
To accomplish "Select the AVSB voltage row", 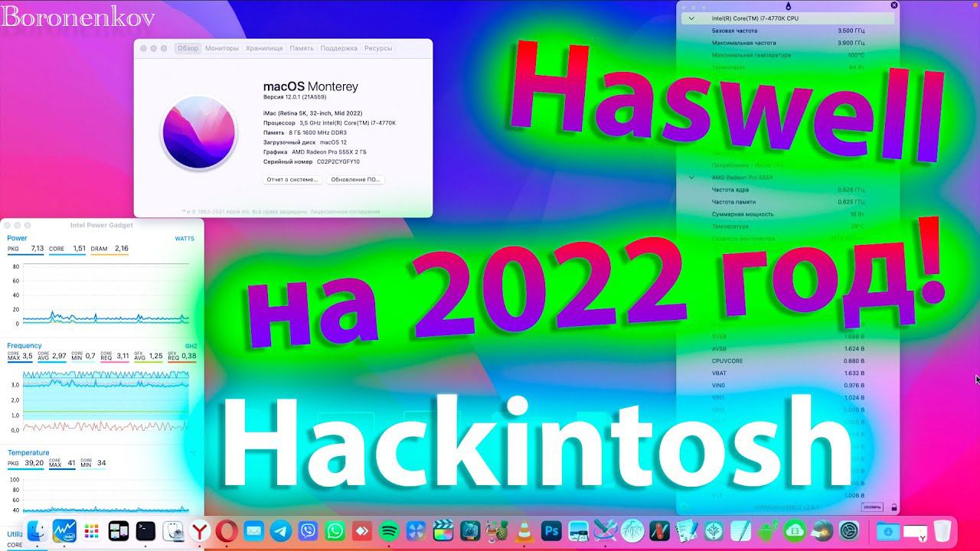I will coord(788,349).
